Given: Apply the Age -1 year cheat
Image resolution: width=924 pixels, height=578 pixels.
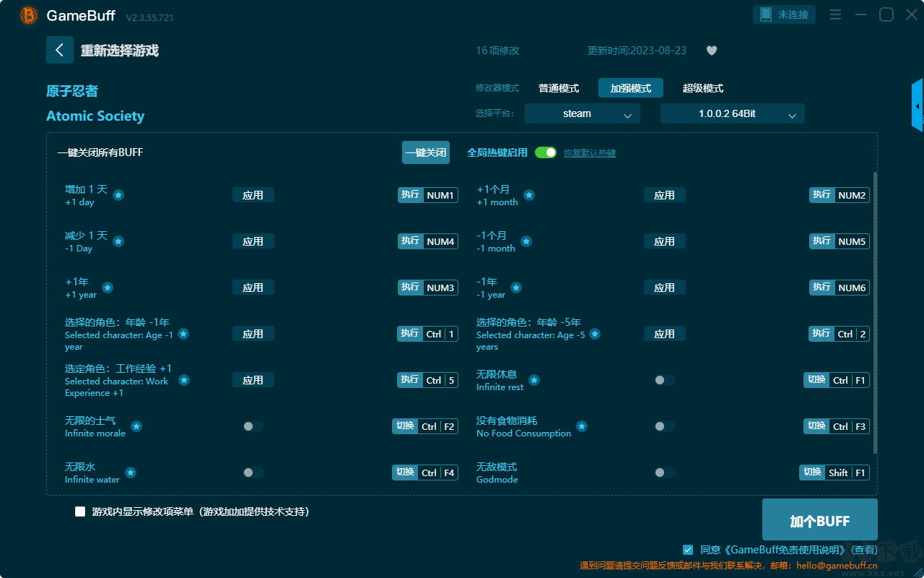Looking at the screenshot, I should tap(253, 334).
